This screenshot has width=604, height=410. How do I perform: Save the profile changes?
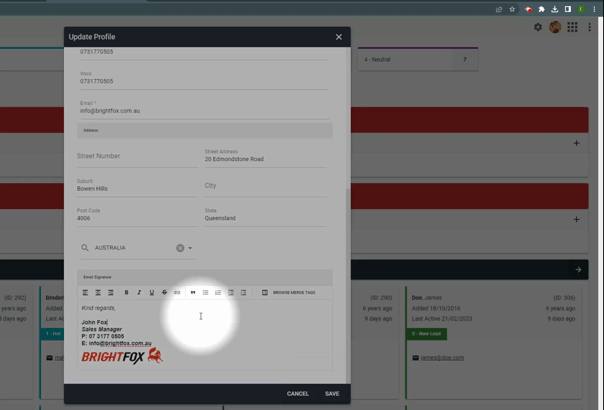pos(332,394)
